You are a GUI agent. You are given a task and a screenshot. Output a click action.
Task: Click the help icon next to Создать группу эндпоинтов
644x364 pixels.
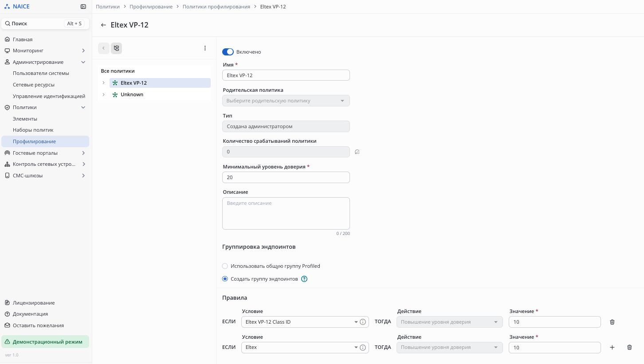click(304, 279)
